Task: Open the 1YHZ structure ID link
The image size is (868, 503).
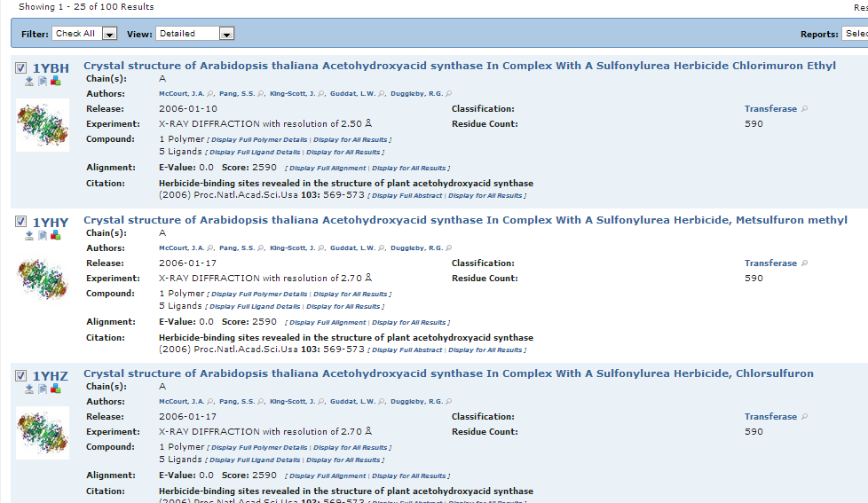Action: [x=51, y=376]
